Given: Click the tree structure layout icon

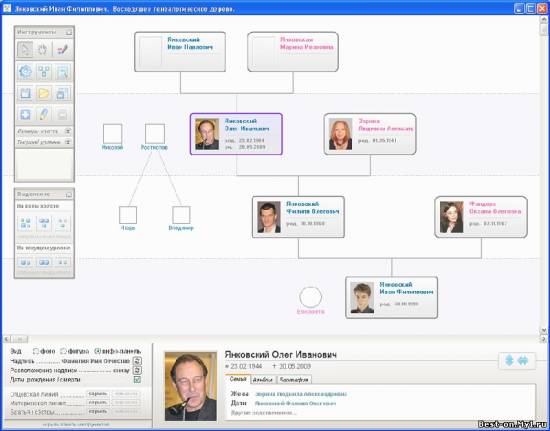Looking at the screenshot, I should click(44, 72).
